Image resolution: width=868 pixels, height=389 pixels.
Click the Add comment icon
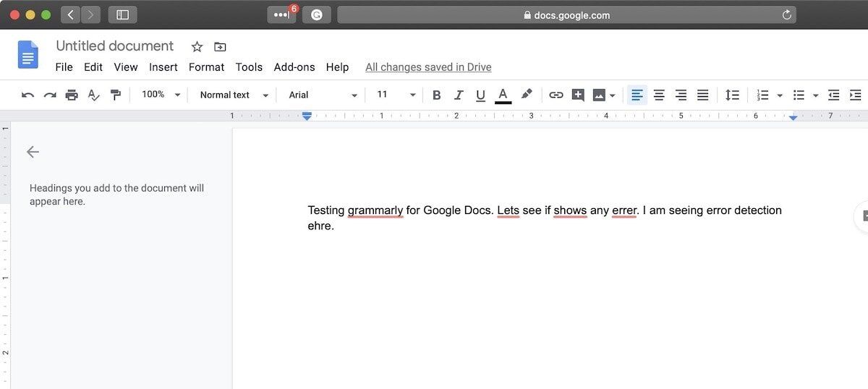[577, 95]
